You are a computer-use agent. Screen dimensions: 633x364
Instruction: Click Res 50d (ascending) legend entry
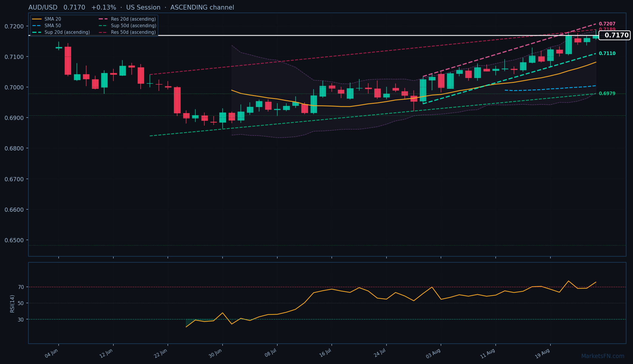click(x=127, y=32)
